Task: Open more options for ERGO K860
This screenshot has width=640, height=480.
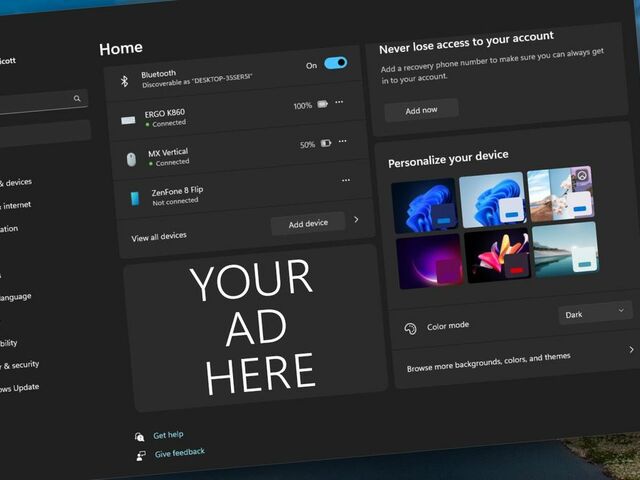Action: [339, 102]
